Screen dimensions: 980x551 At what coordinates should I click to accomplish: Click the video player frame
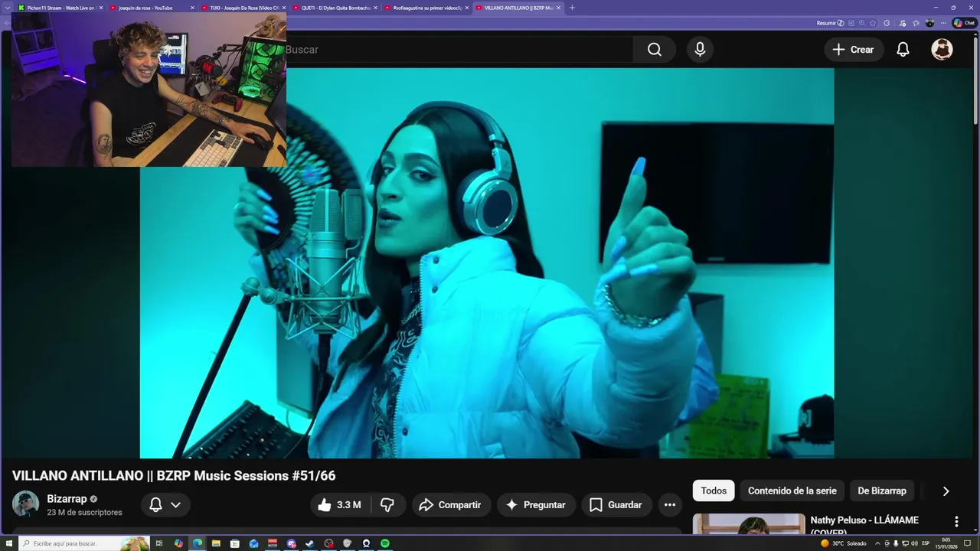[487, 263]
